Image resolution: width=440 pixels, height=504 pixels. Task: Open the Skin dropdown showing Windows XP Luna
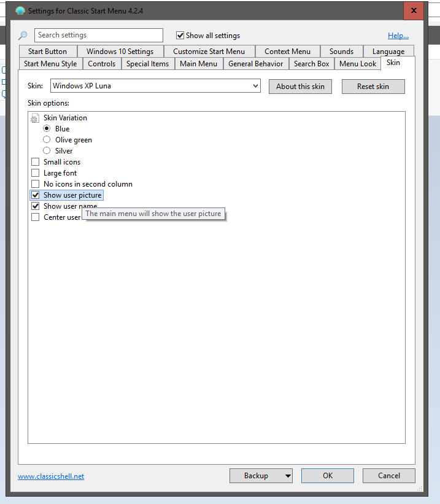coord(155,86)
